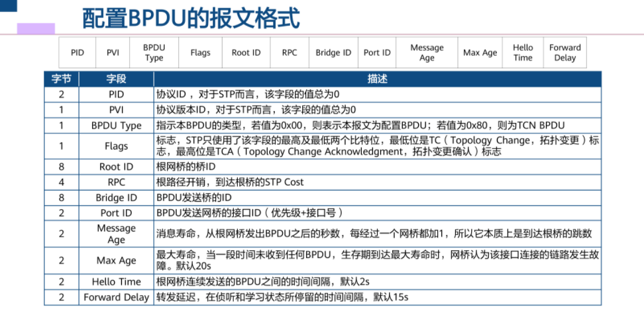
Task: Click the 字段 column header
Action: (x=116, y=79)
